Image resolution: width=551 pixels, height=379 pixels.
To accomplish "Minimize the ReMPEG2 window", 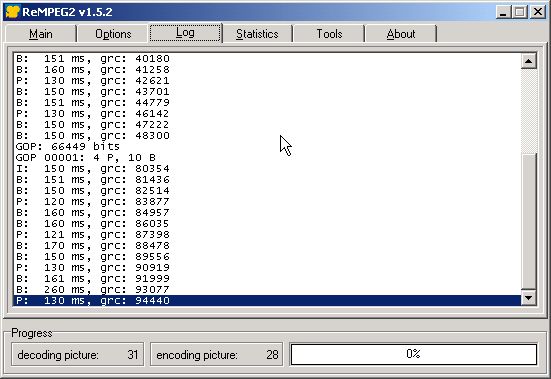I will point(503,12).
